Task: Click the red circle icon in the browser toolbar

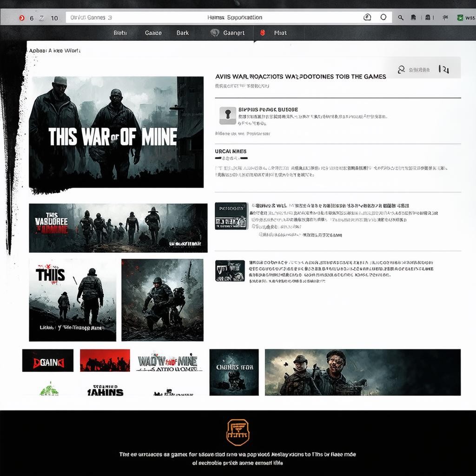Action: coord(21,18)
